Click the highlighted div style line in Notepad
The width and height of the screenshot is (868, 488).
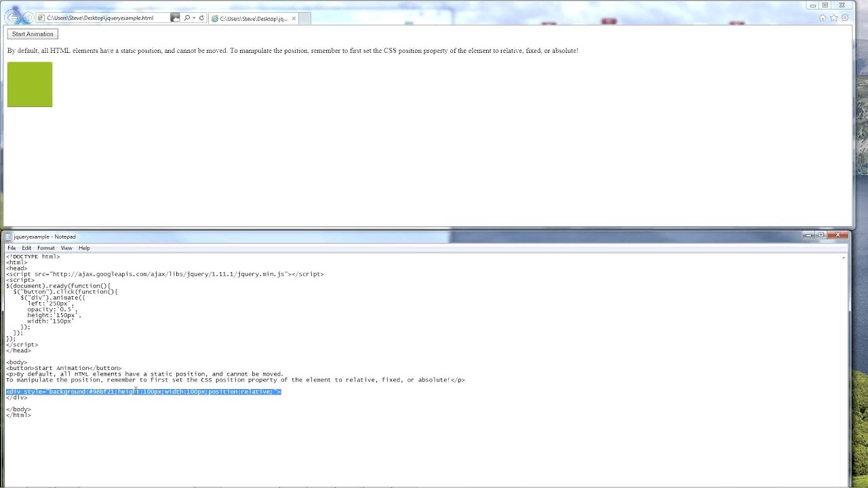(144, 392)
